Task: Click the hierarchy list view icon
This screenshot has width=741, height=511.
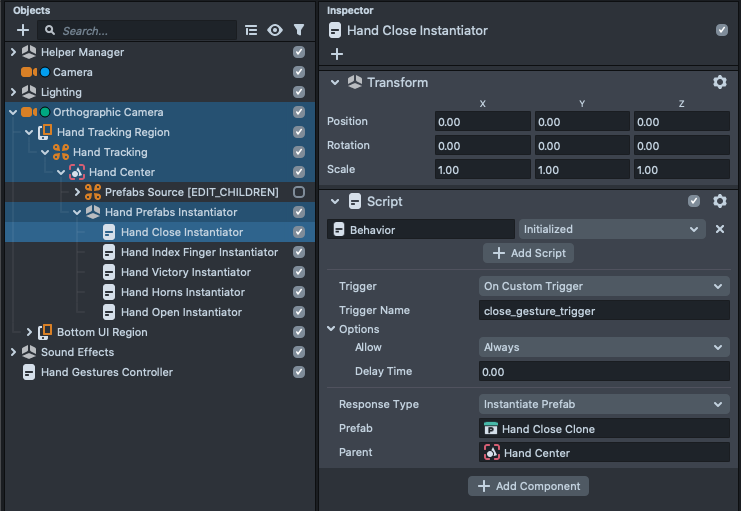Action: (x=251, y=31)
